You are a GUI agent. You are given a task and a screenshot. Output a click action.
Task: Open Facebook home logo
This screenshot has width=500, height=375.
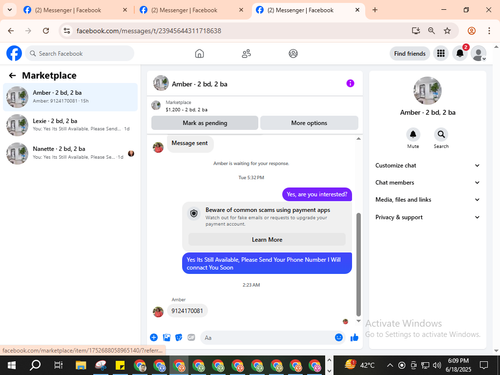(14, 53)
